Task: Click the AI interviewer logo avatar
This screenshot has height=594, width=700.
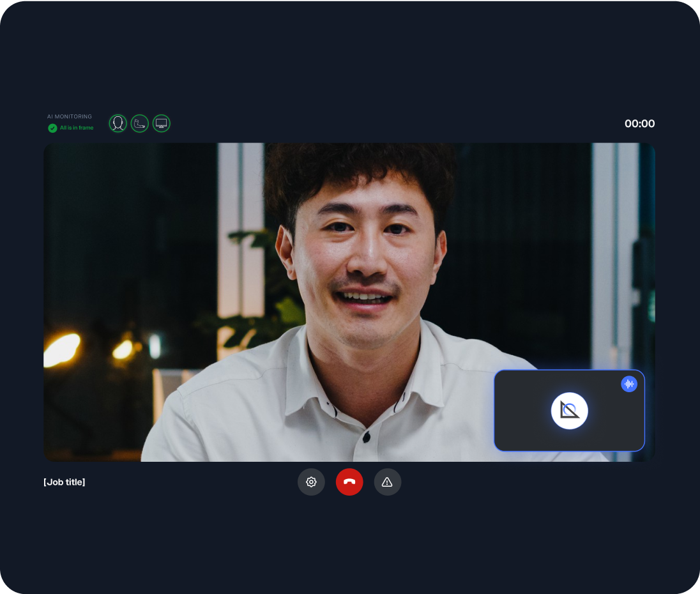Action: [569, 411]
